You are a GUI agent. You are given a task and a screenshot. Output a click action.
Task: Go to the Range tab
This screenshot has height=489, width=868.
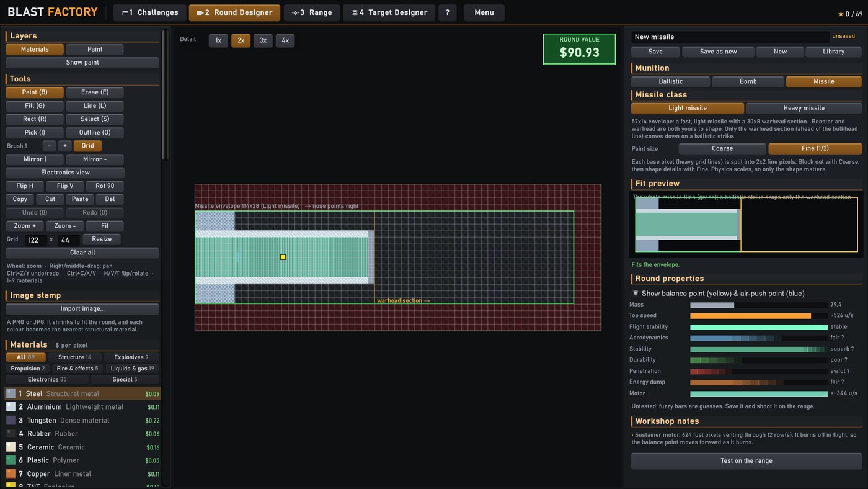tap(311, 12)
